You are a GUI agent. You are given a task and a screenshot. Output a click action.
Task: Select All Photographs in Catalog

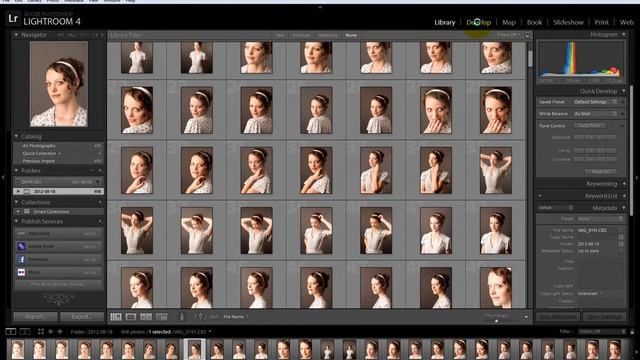[x=58, y=146]
